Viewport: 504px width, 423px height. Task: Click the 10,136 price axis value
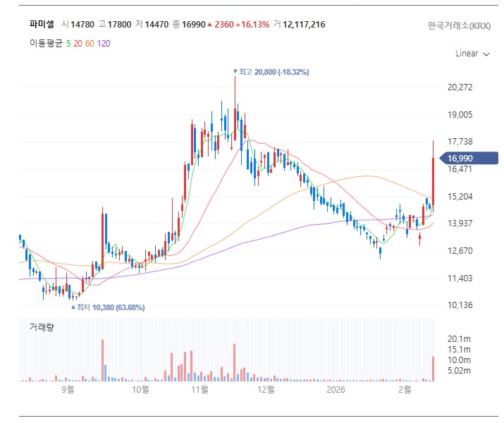pyautogui.click(x=460, y=305)
